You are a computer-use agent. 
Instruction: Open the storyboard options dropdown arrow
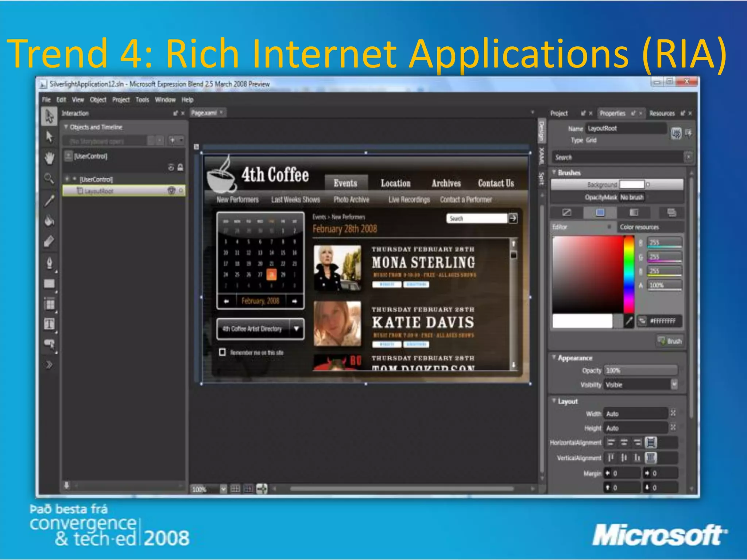pyautogui.click(x=181, y=140)
